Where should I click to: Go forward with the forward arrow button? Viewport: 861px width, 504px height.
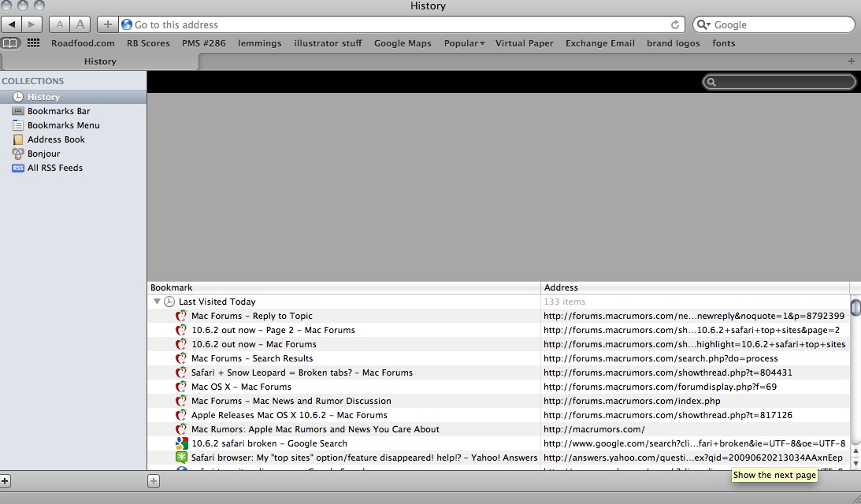[x=32, y=24]
